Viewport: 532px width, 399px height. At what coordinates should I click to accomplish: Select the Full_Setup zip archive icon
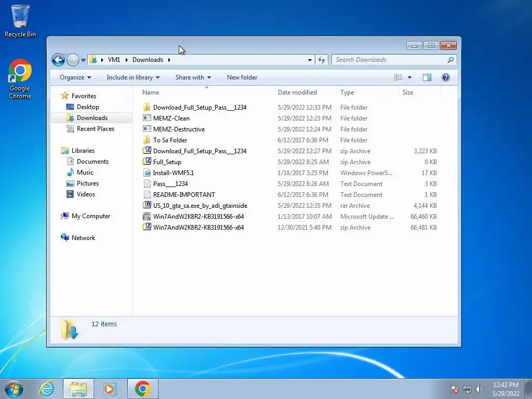point(147,162)
